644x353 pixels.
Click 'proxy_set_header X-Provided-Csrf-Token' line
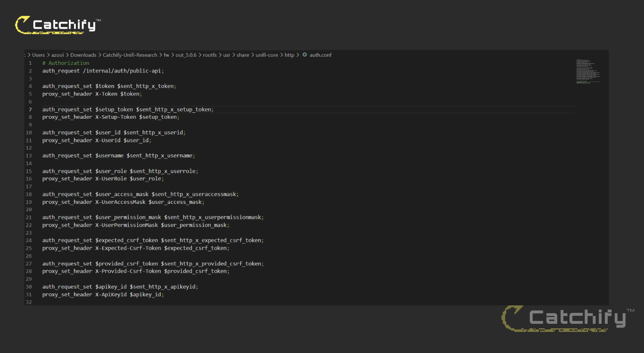(136, 272)
